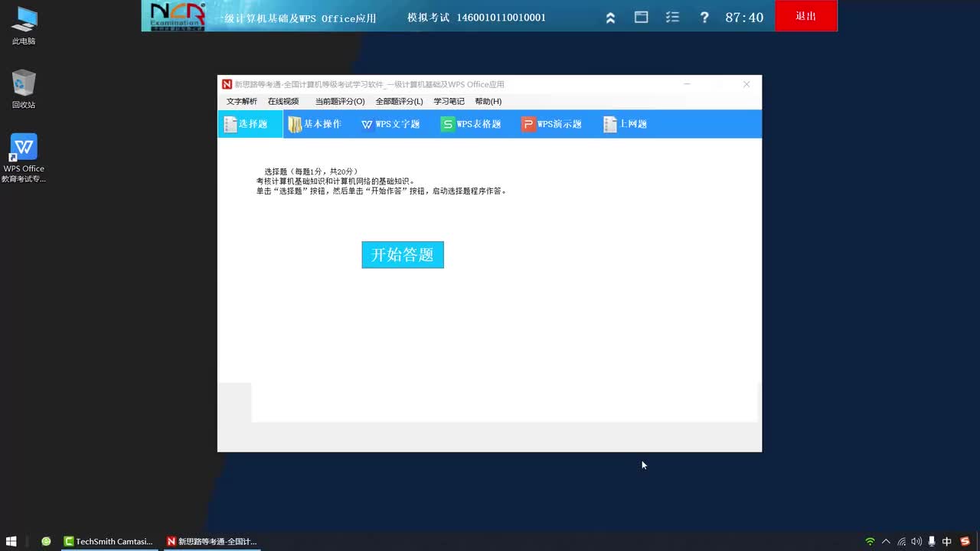
Task: Click the 模拟考试 exam ID text
Action: (x=476, y=18)
